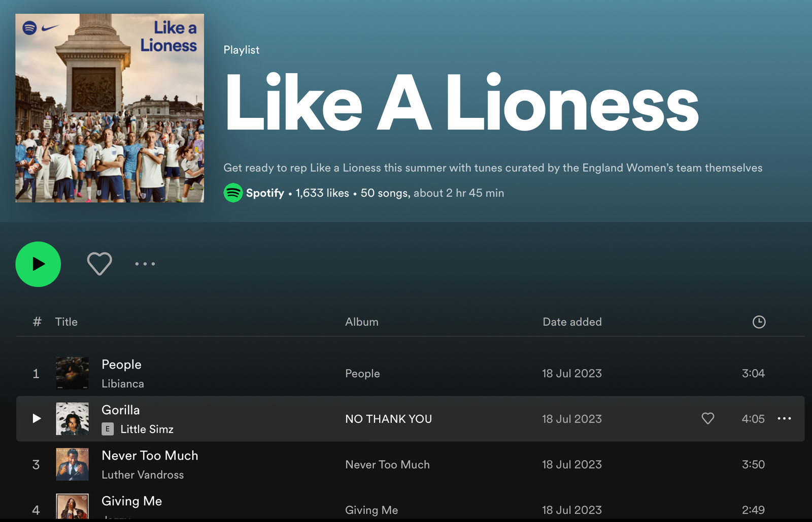Click the Explicit badge on the Gorilla track
The height and width of the screenshot is (522, 812).
[107, 429]
